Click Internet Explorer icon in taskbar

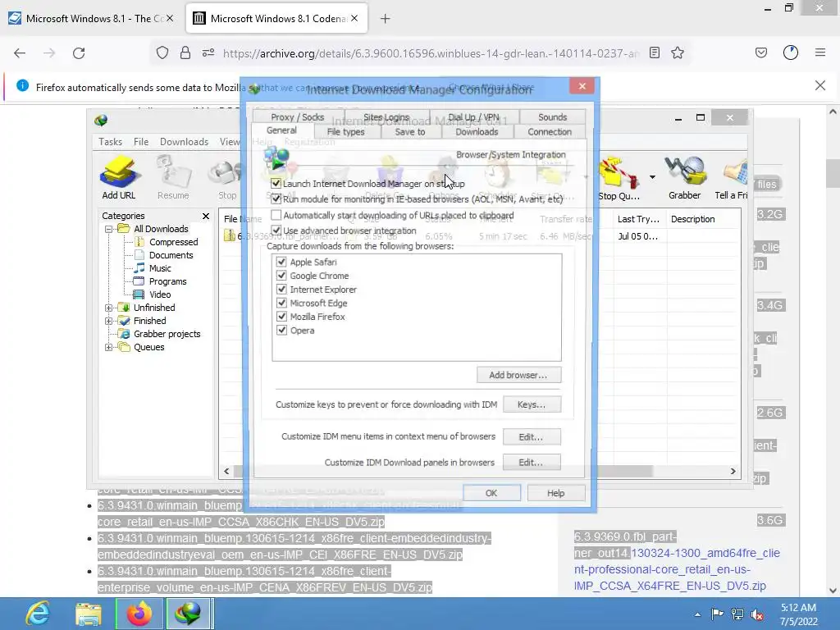pos(38,614)
